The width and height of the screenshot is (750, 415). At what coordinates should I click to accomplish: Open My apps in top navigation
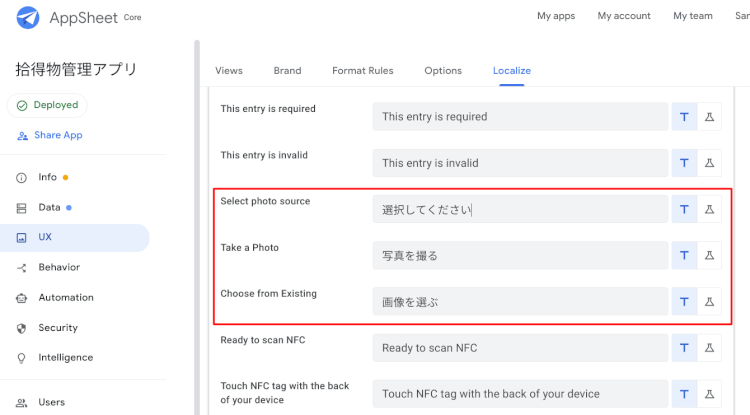tap(556, 16)
